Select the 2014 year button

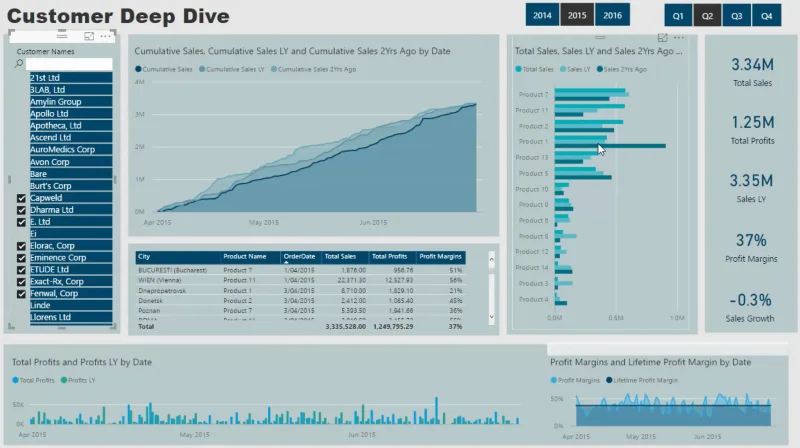point(542,15)
